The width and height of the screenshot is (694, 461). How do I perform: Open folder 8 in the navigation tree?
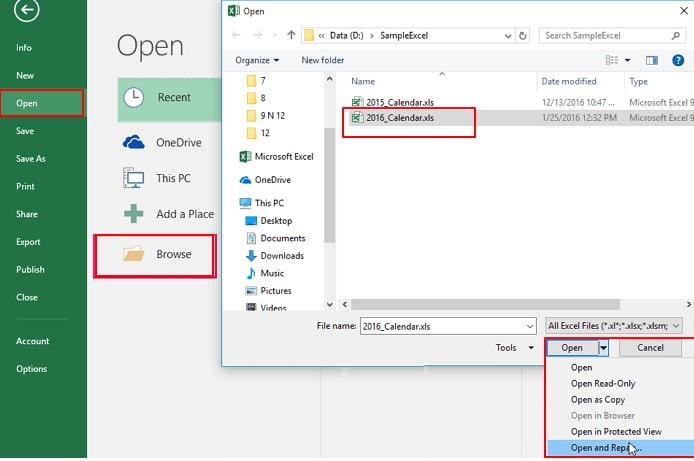[x=256, y=98]
